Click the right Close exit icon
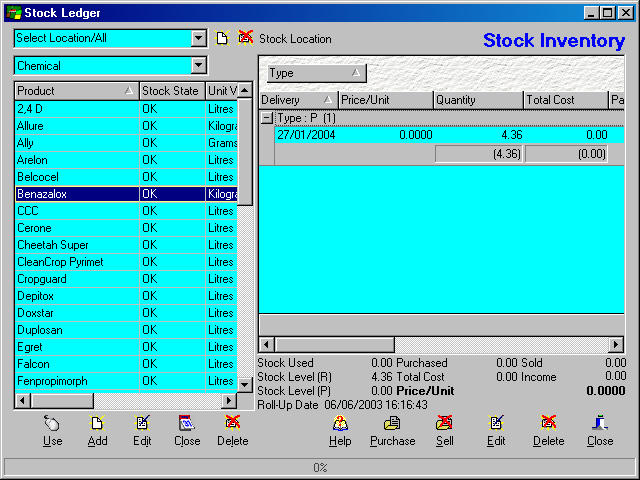 tap(600, 423)
